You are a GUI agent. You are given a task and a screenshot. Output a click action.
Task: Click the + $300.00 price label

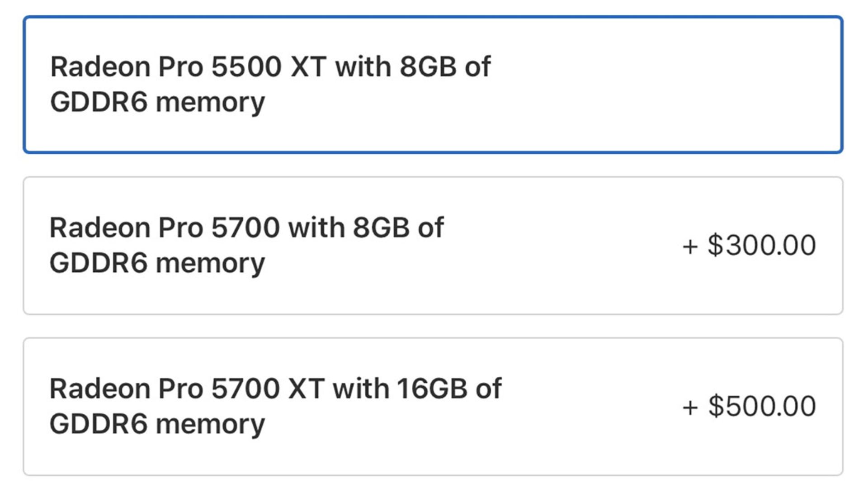[749, 246]
